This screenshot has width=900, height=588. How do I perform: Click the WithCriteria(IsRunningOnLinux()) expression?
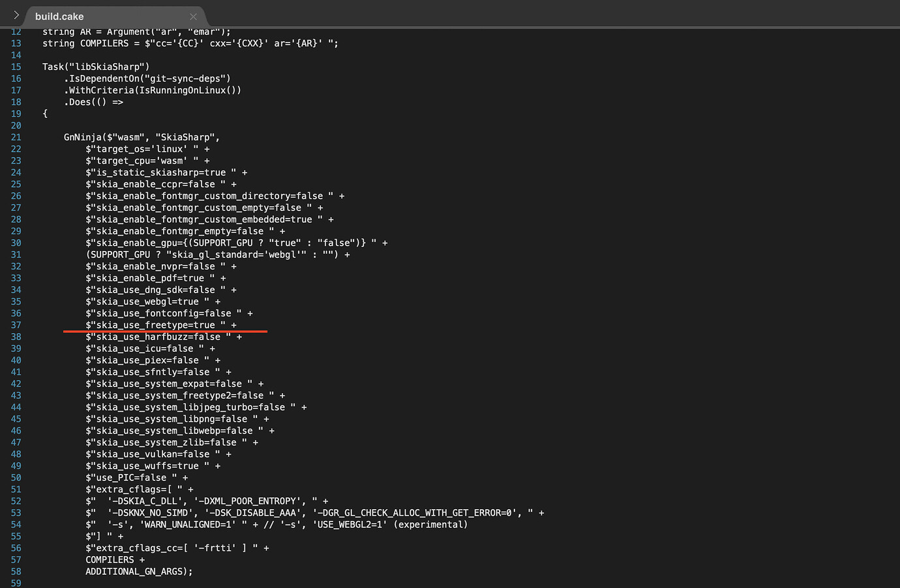pyautogui.click(x=150, y=90)
